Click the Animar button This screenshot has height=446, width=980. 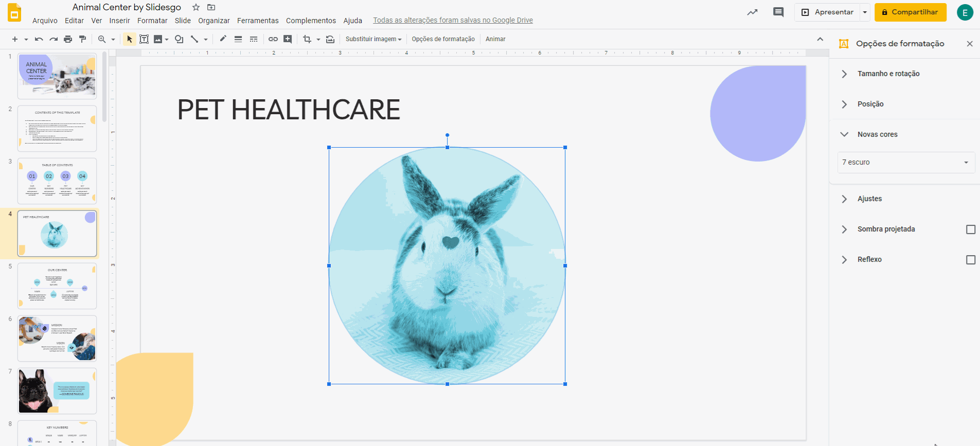(495, 39)
